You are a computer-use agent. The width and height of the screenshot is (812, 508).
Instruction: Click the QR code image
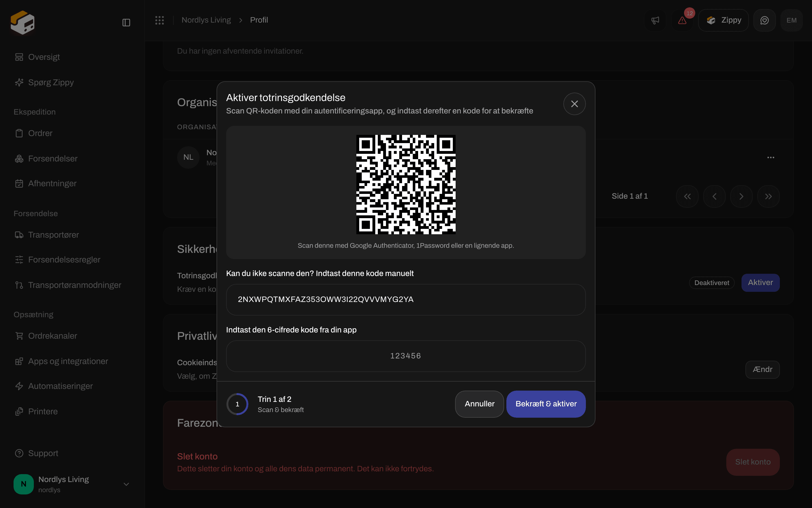click(x=406, y=185)
